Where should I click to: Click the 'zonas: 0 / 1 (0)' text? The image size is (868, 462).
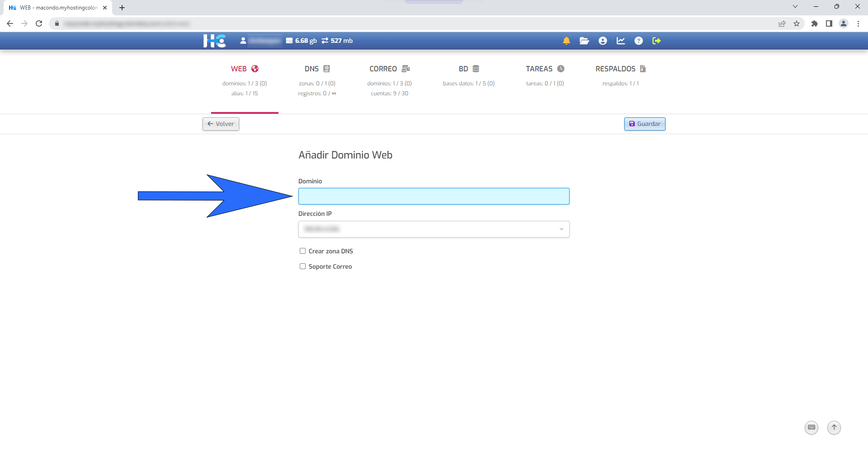coord(317,84)
